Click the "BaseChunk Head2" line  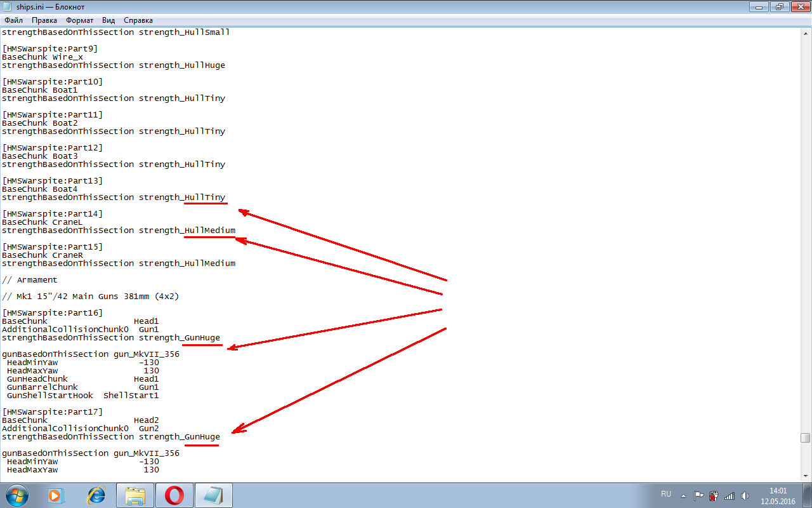80,420
